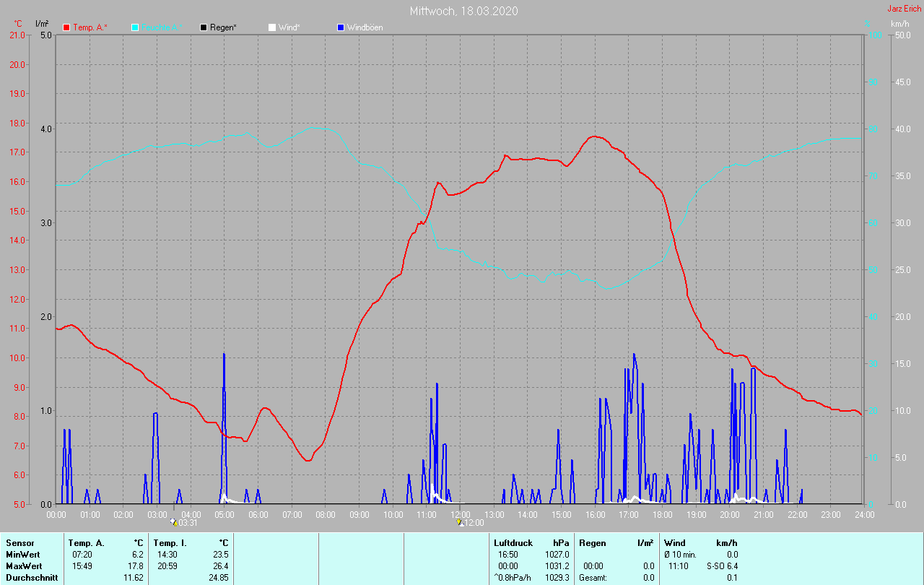The image size is (924, 585).
Task: Click the '^0.8hPa/h' pressure trend text
Action: [513, 578]
